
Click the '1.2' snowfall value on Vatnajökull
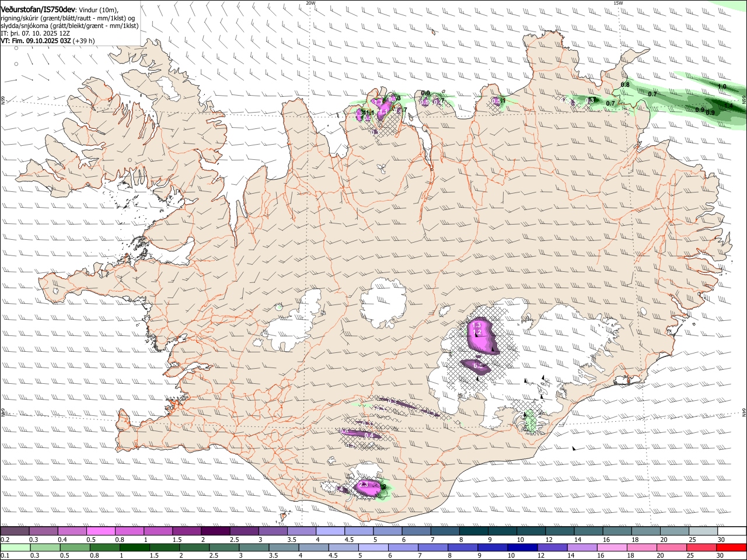click(x=476, y=332)
